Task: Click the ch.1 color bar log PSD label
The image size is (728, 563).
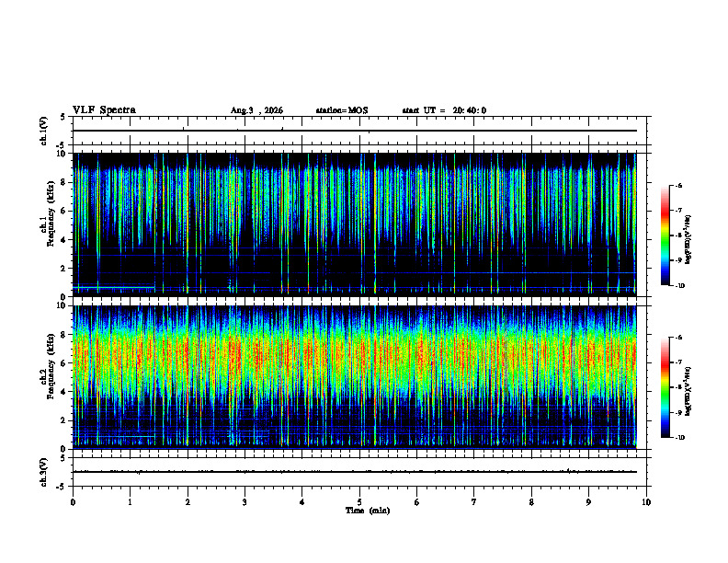Action: (688, 240)
